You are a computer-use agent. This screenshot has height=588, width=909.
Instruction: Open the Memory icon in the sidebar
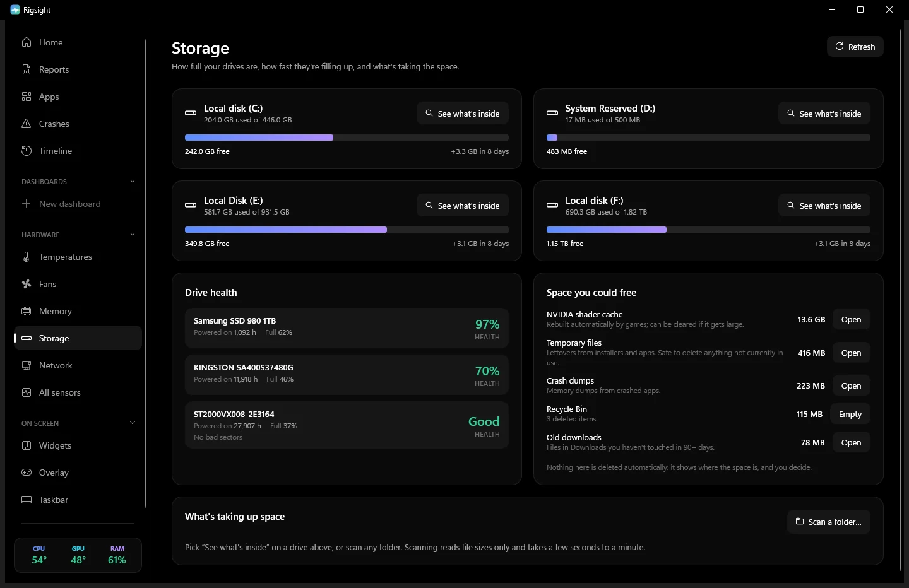tap(27, 311)
